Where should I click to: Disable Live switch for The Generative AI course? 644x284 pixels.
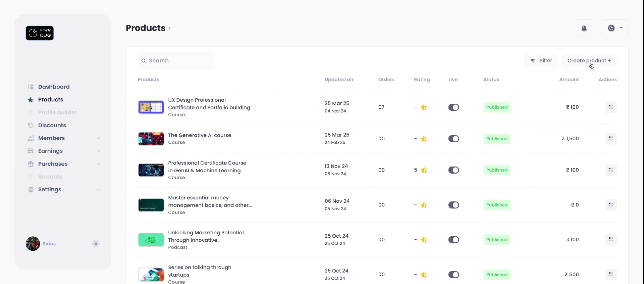(x=453, y=139)
